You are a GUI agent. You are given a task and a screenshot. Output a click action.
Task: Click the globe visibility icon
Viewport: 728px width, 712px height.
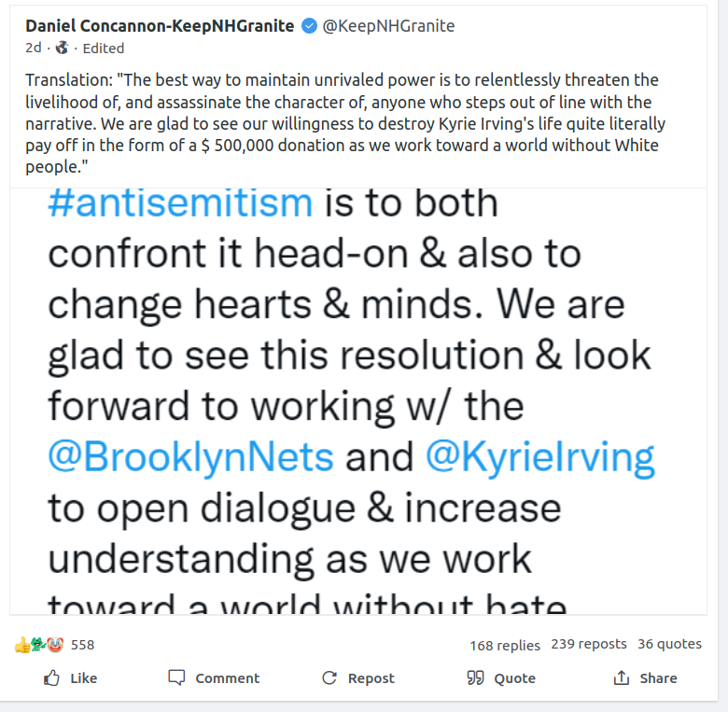pyautogui.click(x=63, y=48)
